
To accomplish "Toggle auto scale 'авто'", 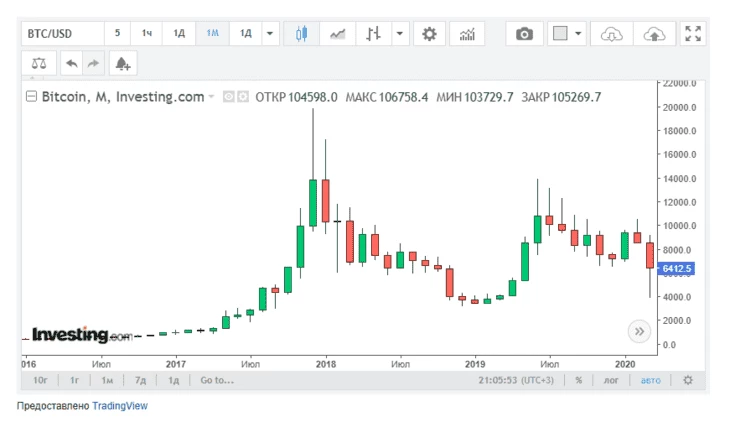I will (x=650, y=380).
